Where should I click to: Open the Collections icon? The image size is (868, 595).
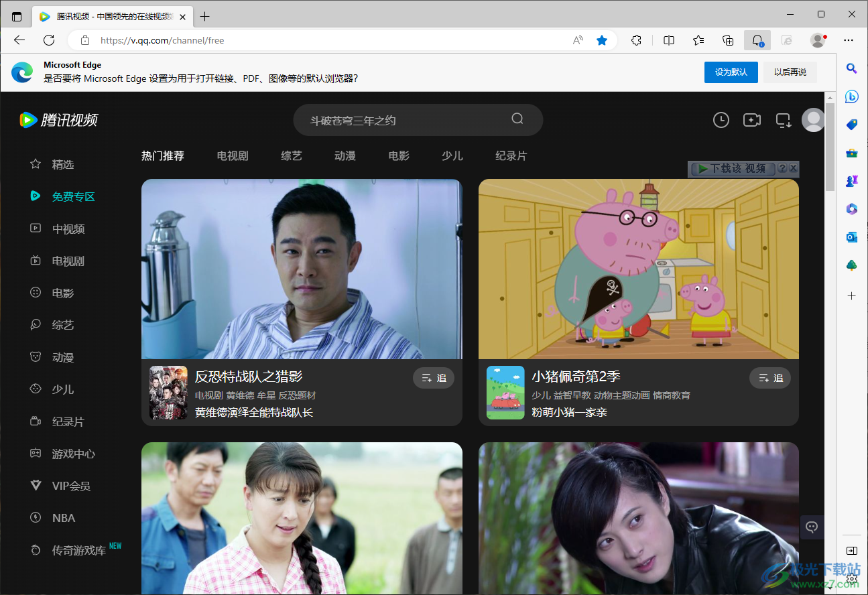728,40
